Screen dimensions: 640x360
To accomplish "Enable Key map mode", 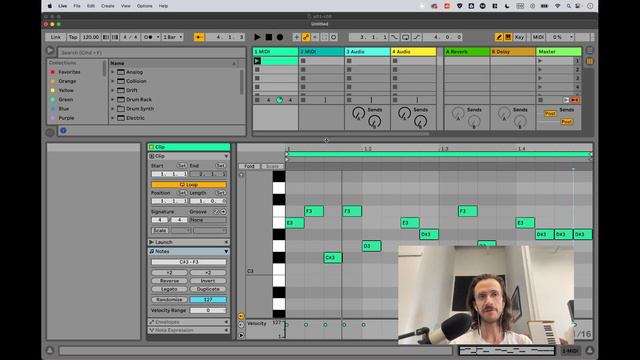I will click(519, 37).
